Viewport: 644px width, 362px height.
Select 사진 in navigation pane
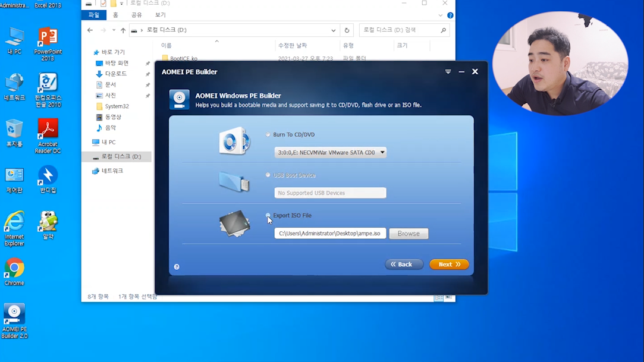click(106, 95)
